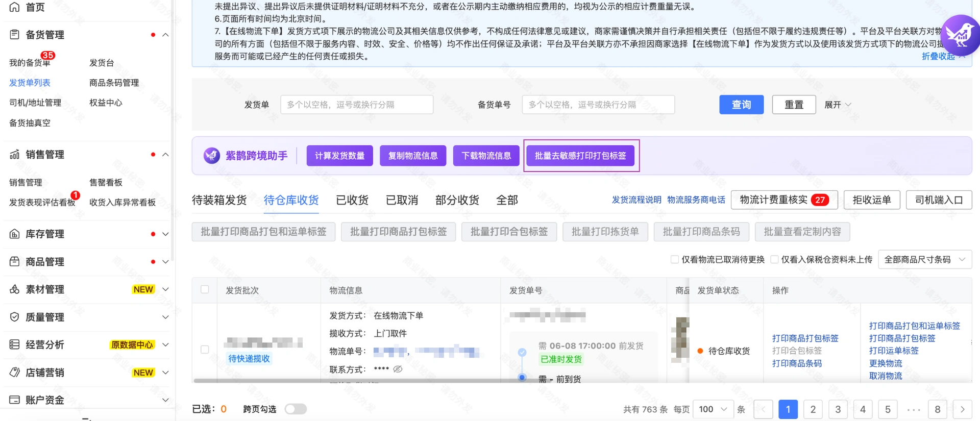Screen dimensions: 980x421
Task: Enable 仅看物流已取消待更换 filter checkbox
Action: click(x=674, y=259)
